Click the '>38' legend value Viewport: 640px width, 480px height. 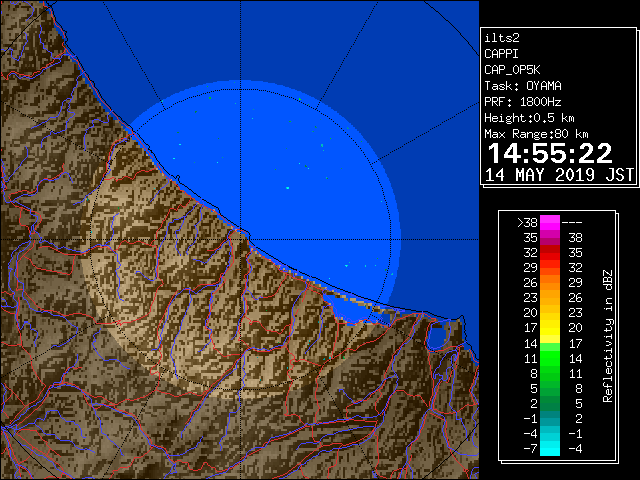coord(527,223)
